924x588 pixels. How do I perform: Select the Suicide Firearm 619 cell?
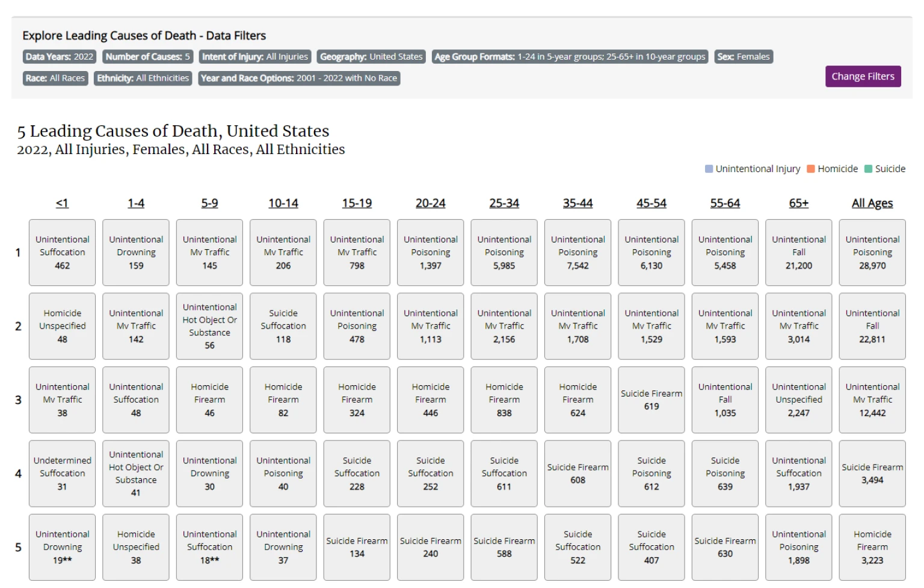pyautogui.click(x=651, y=400)
